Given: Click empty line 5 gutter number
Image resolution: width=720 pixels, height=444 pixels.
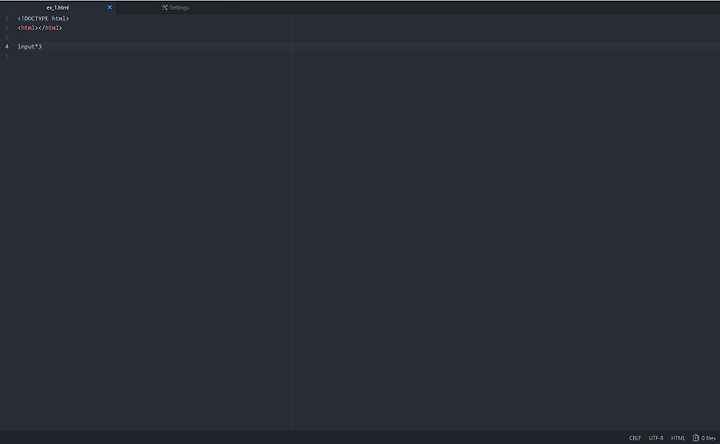Looking at the screenshot, I should pos(6,56).
